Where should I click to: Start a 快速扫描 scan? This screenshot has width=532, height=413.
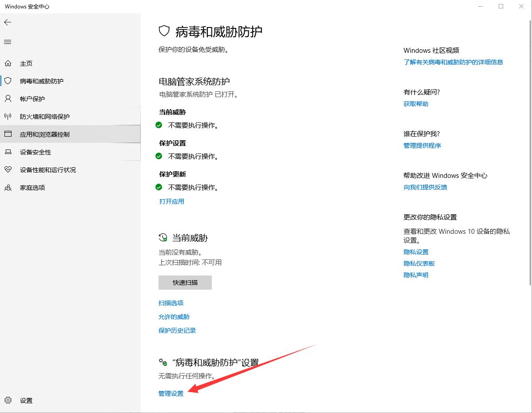(x=185, y=283)
